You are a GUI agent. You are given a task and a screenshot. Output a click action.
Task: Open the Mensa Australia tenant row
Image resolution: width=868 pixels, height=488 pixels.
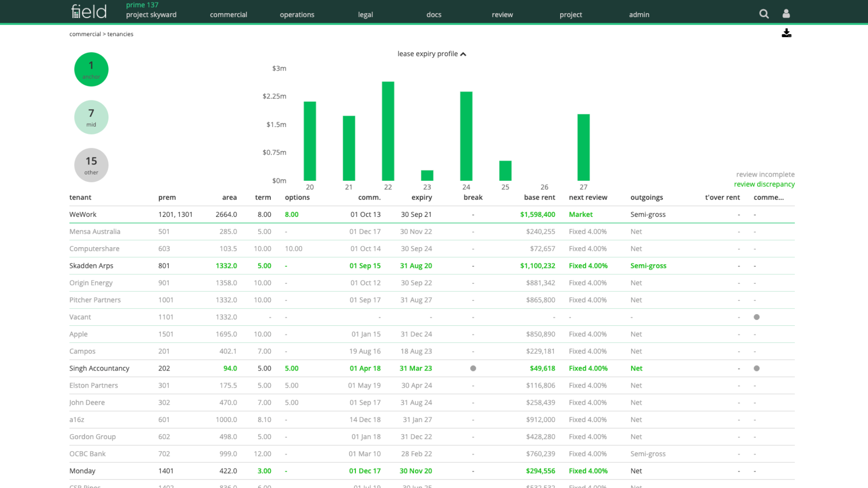[x=432, y=232]
